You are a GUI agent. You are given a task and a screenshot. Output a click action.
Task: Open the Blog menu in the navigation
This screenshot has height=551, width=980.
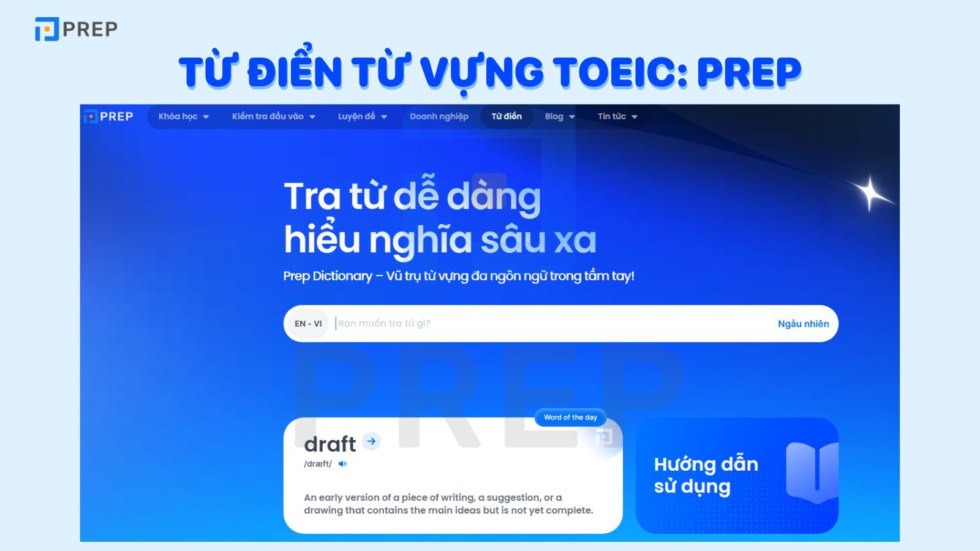click(559, 116)
